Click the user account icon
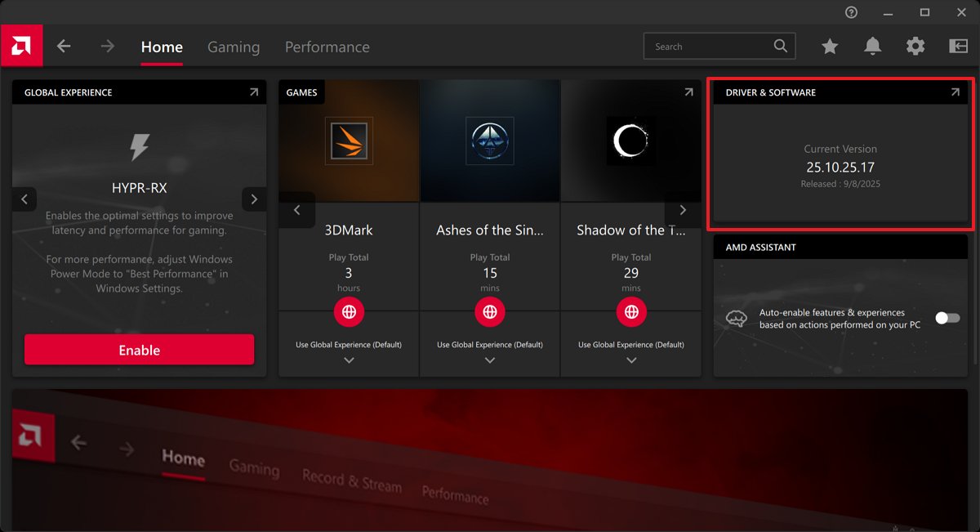The width and height of the screenshot is (980, 532). pos(958,46)
